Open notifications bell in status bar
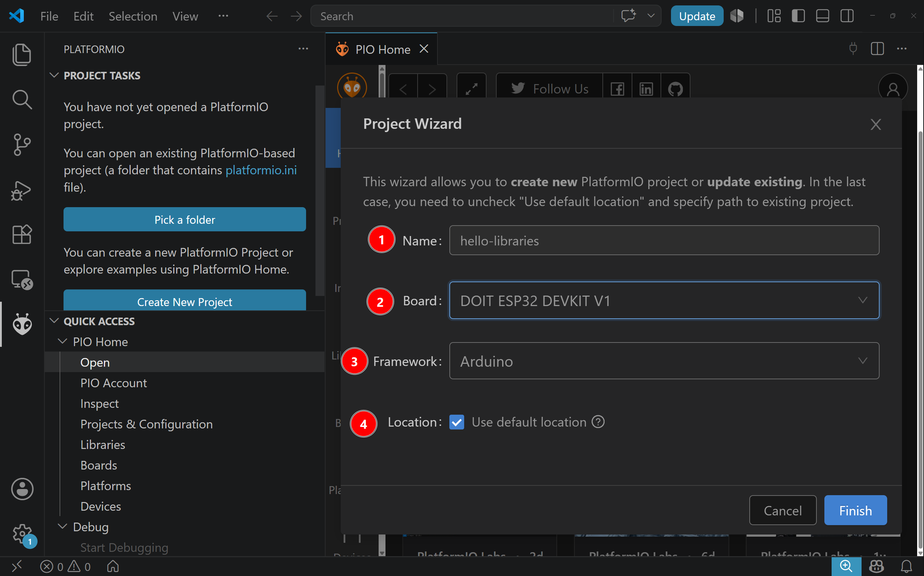This screenshot has width=924, height=576. click(x=906, y=567)
